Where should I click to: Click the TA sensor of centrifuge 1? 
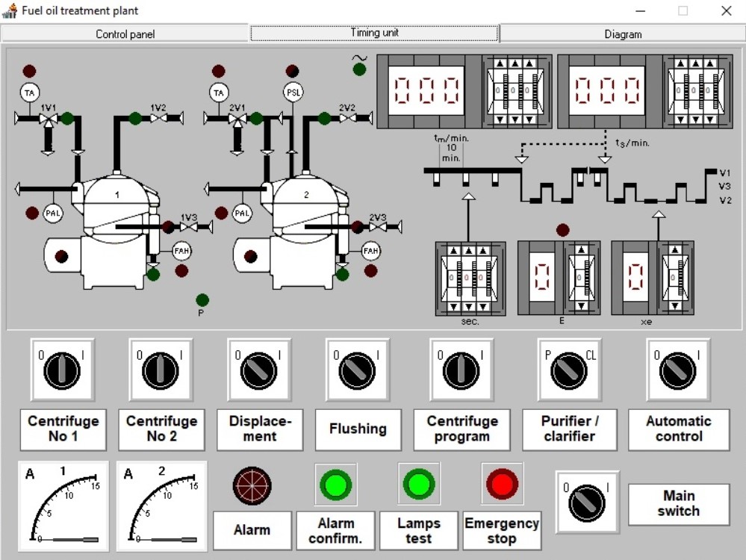click(x=30, y=93)
